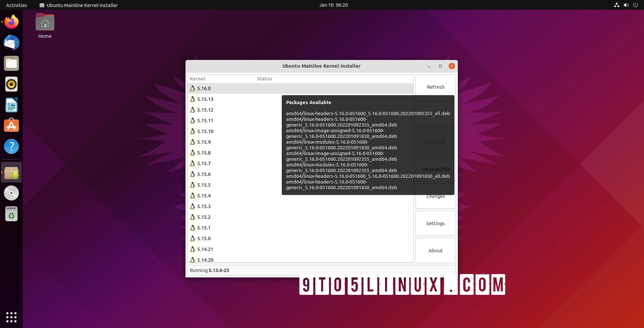Open the power menu icon
This screenshot has width=644, height=328.
(635, 5)
